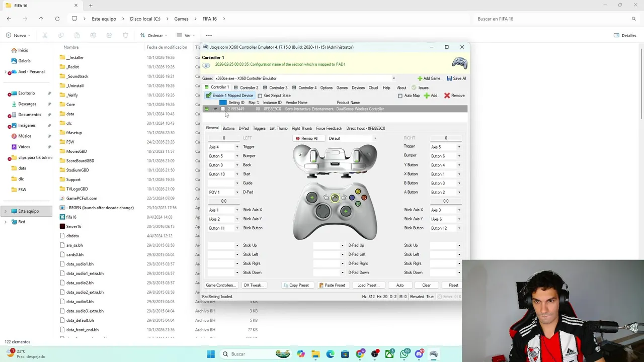The width and height of the screenshot is (644, 362).
Task: Open OBS Studio from the taskbar
Action: (375, 354)
